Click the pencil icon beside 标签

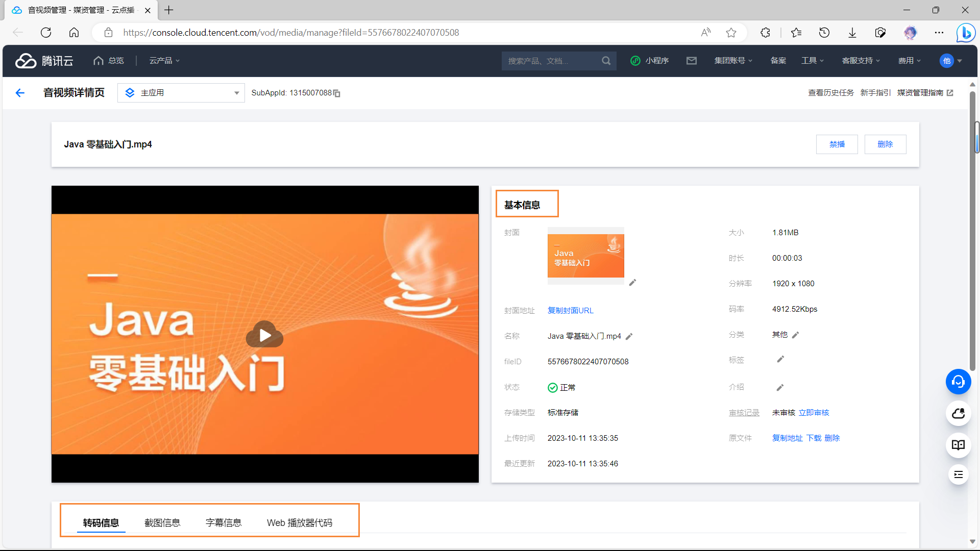(x=780, y=360)
